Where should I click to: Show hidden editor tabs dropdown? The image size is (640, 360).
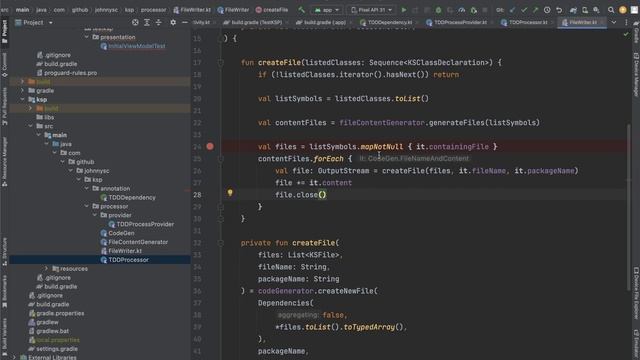tap(613, 22)
